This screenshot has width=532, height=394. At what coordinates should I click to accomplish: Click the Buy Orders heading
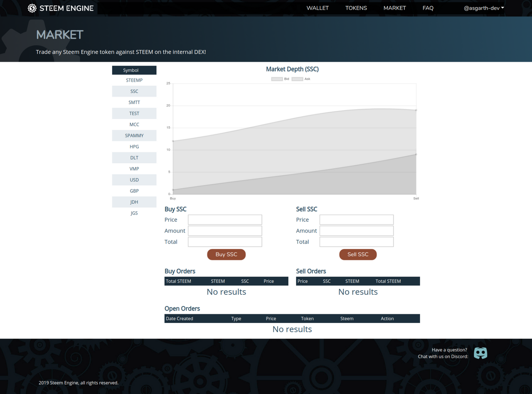pos(180,271)
